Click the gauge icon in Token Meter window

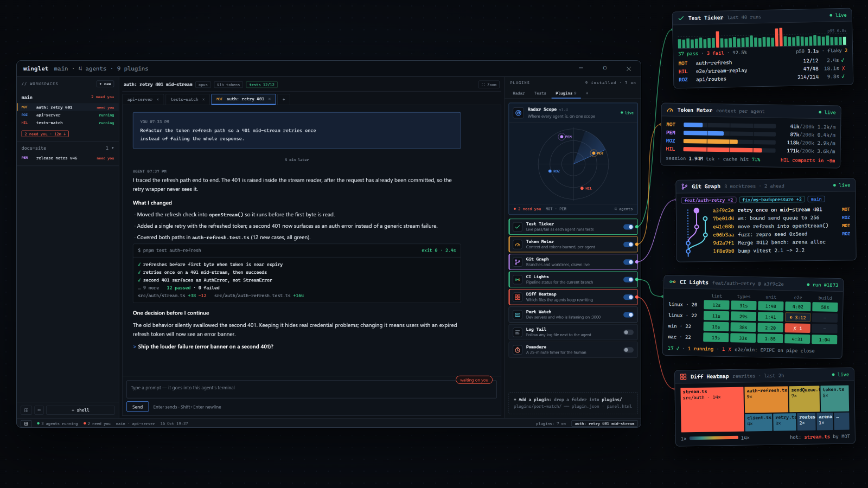pos(671,110)
